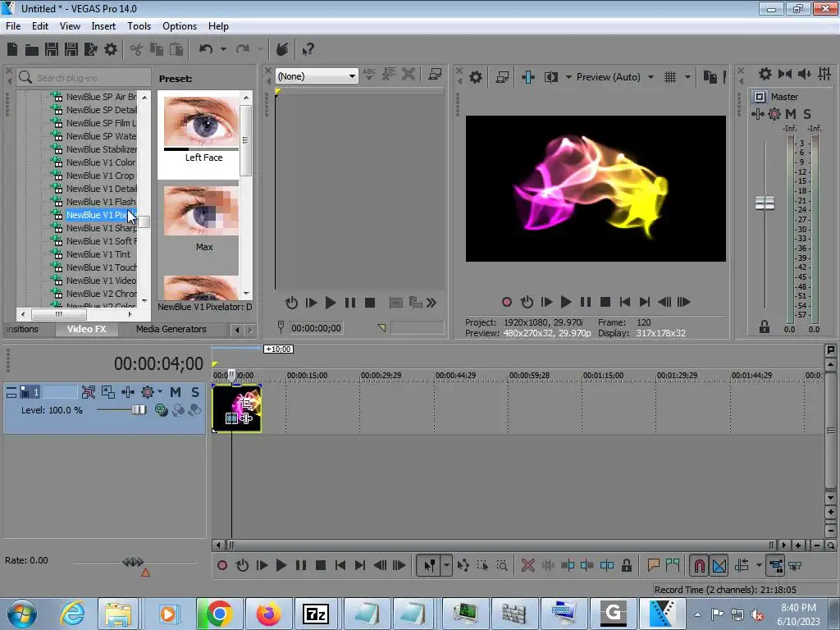Click Track Motion icon on track 1
Viewport: 840px width, 630px height.
pos(107,392)
